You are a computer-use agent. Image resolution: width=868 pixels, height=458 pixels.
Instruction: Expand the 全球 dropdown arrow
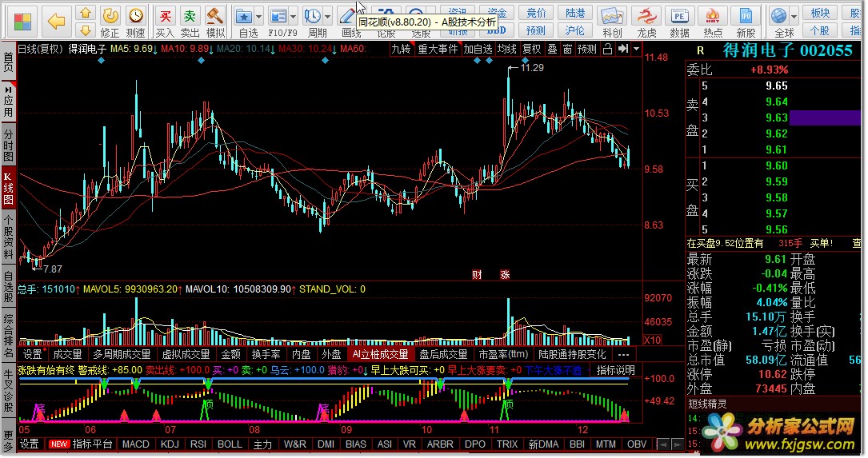pos(794,17)
